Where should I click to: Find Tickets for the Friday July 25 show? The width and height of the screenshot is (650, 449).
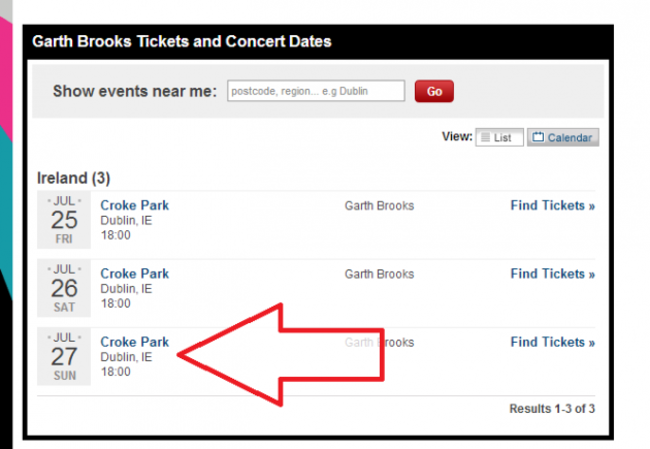coord(552,205)
